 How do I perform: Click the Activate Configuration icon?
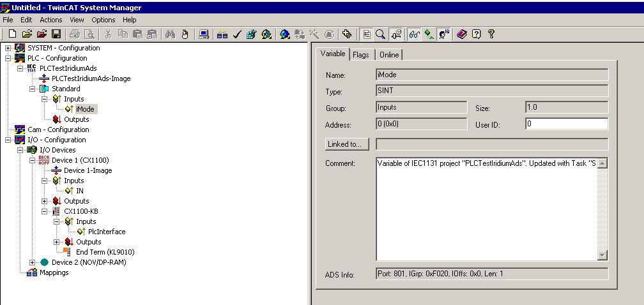click(251, 34)
